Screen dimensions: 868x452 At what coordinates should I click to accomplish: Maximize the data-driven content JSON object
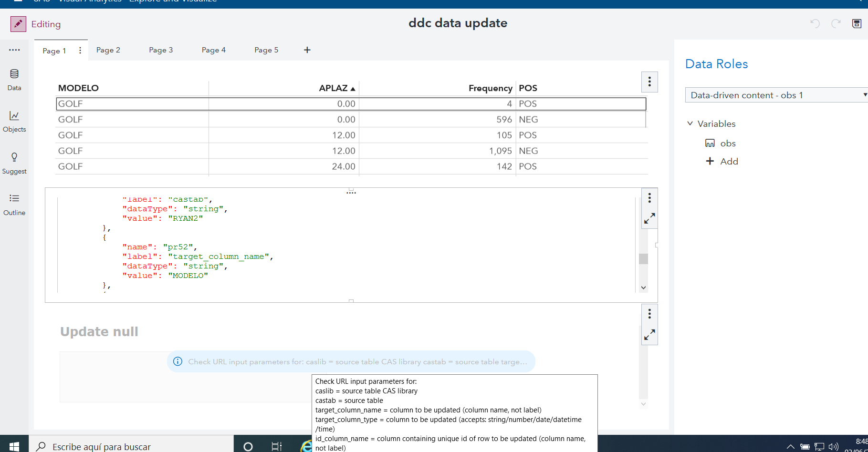coord(649,218)
